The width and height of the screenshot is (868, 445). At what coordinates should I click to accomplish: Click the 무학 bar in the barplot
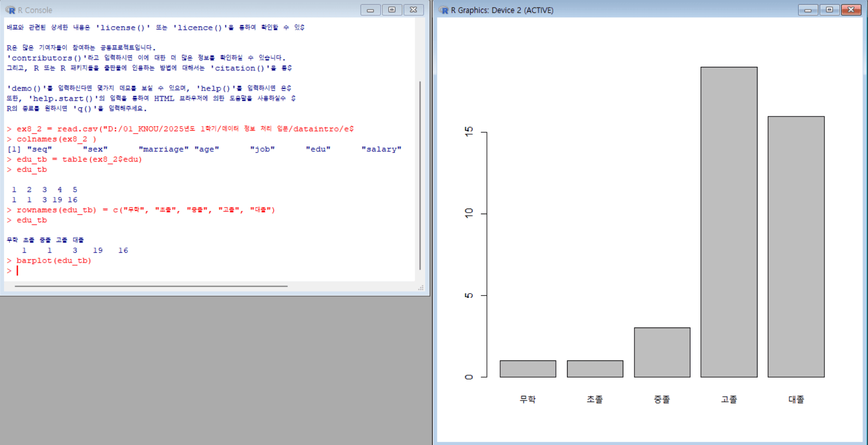tap(527, 369)
